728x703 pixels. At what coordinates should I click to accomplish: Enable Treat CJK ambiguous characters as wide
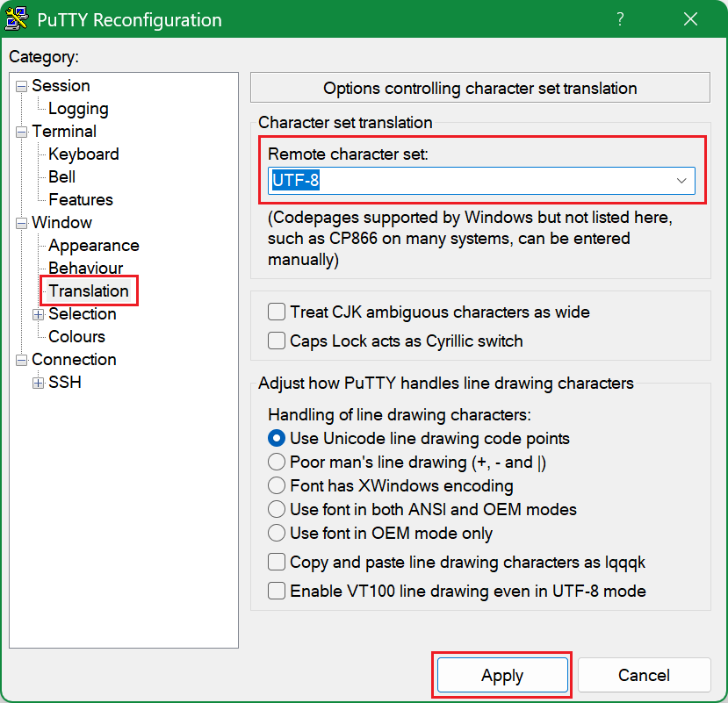[277, 312]
